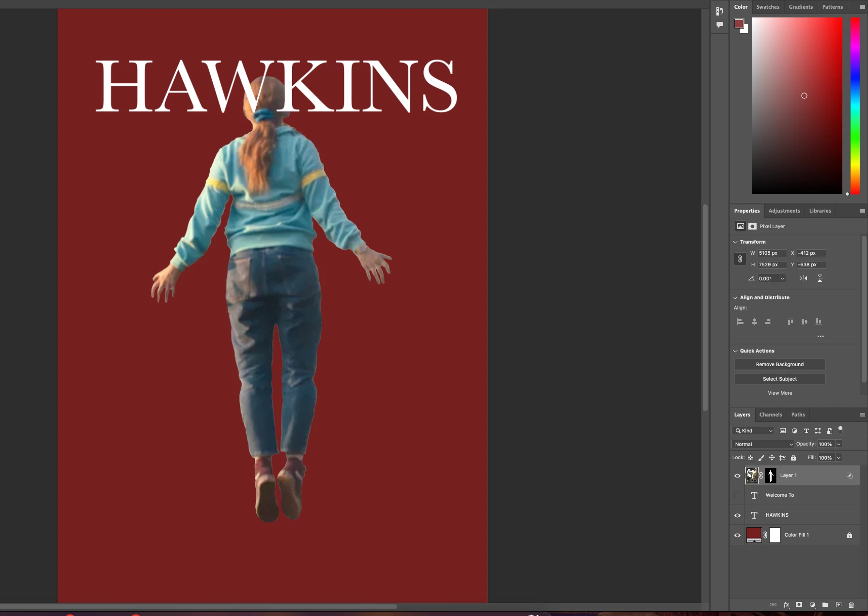Switch to the Patterns tab

833,7
